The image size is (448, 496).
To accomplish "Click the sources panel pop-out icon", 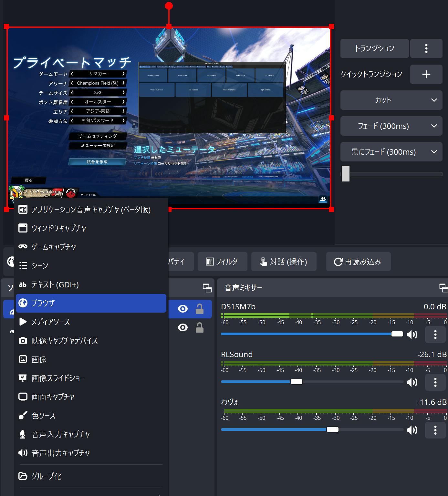I will click(x=207, y=287).
